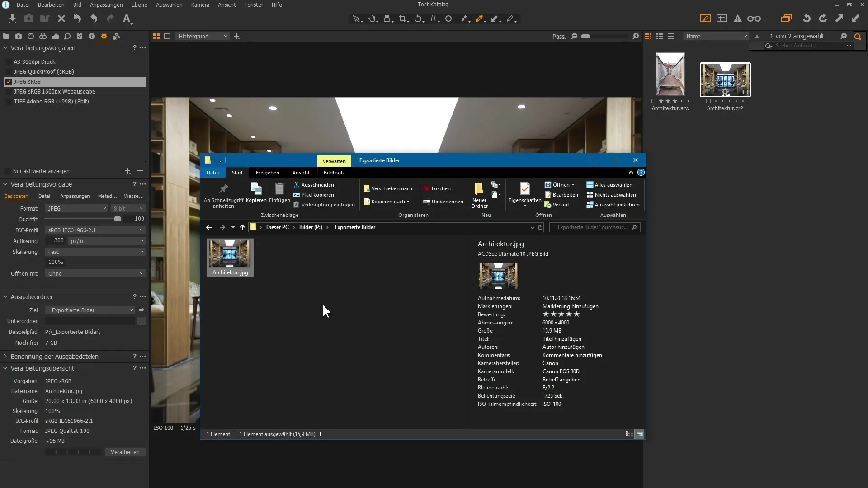
Task: Select the Spot removal circle tool
Action: [448, 19]
